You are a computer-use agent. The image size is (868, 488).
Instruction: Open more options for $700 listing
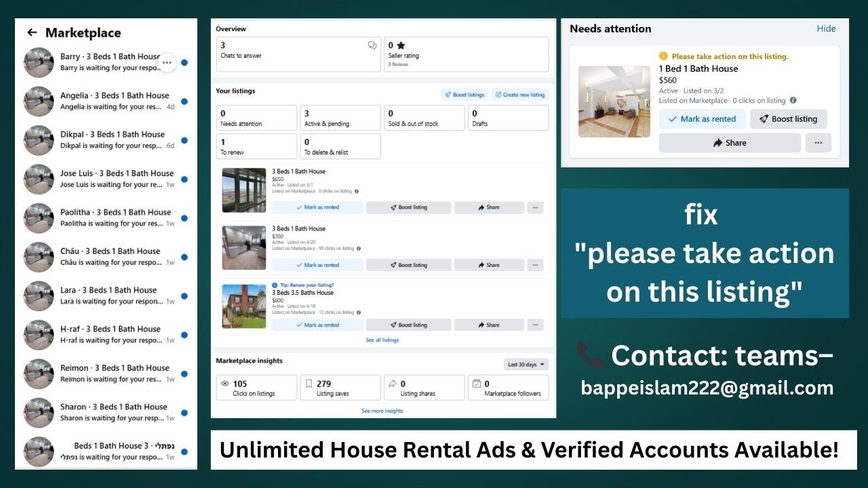[x=536, y=265]
